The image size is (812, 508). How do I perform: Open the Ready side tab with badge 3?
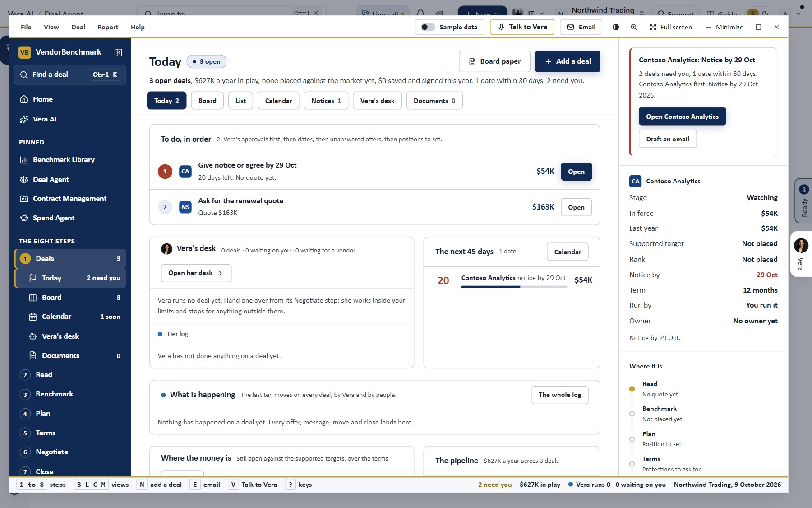(803, 200)
